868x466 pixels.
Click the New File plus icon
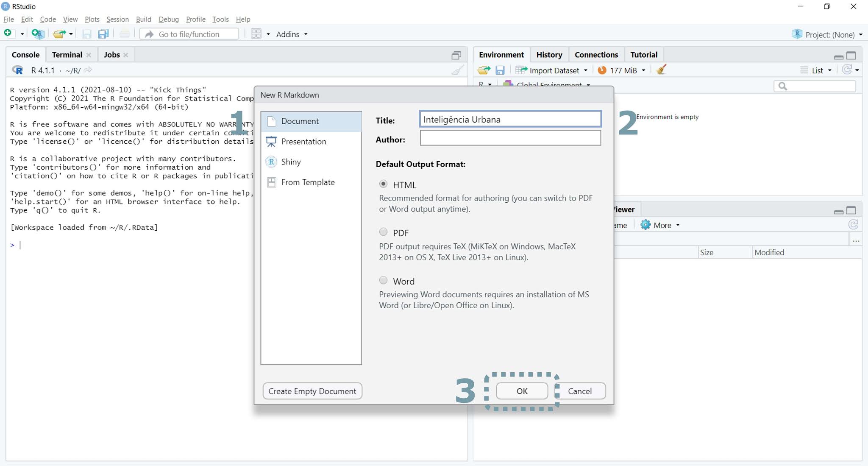pos(8,33)
